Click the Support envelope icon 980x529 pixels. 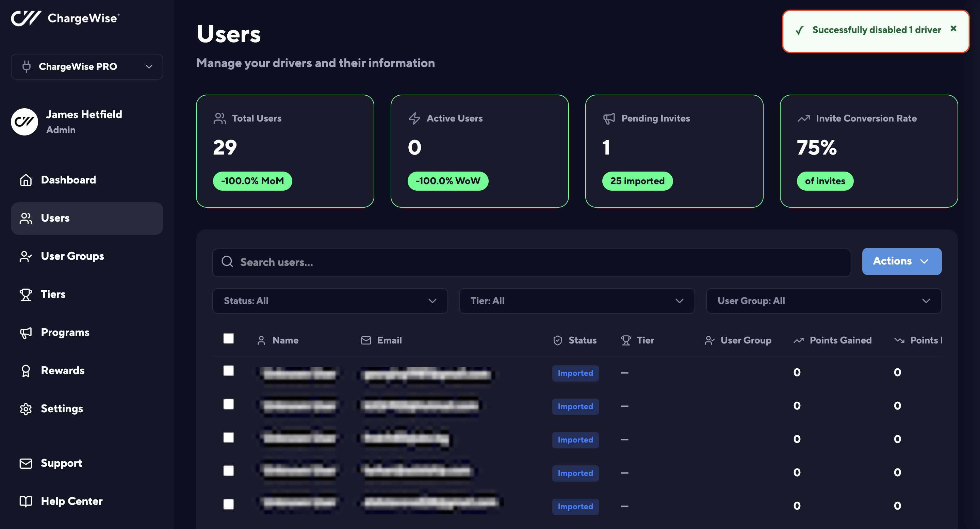pyautogui.click(x=26, y=463)
